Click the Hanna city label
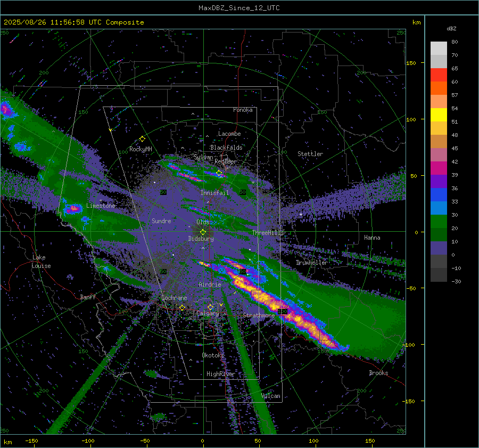 [x=372, y=238]
